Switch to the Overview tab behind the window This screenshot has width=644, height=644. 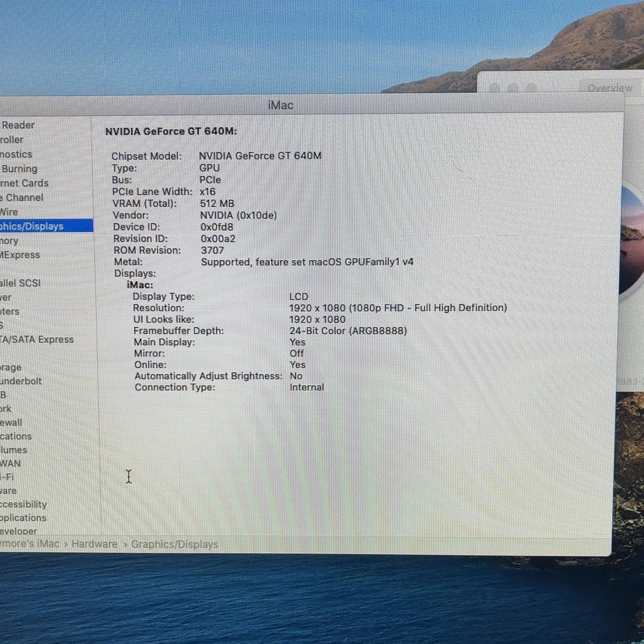coord(610,88)
